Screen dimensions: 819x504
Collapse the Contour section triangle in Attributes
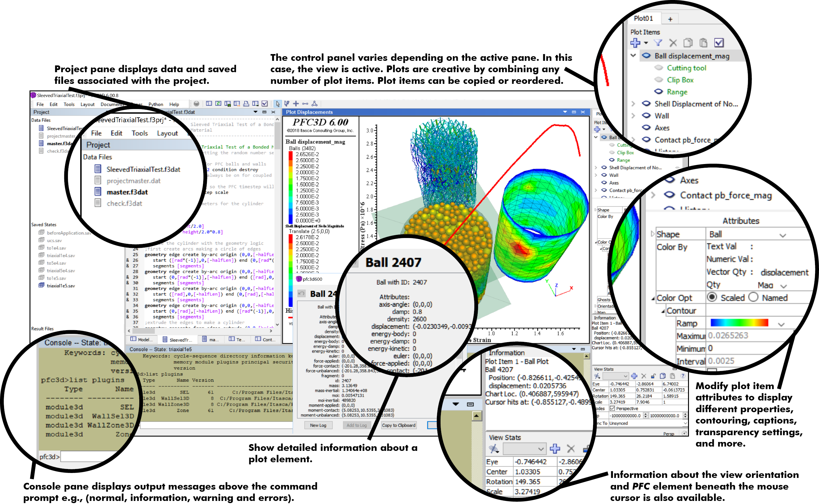663,311
